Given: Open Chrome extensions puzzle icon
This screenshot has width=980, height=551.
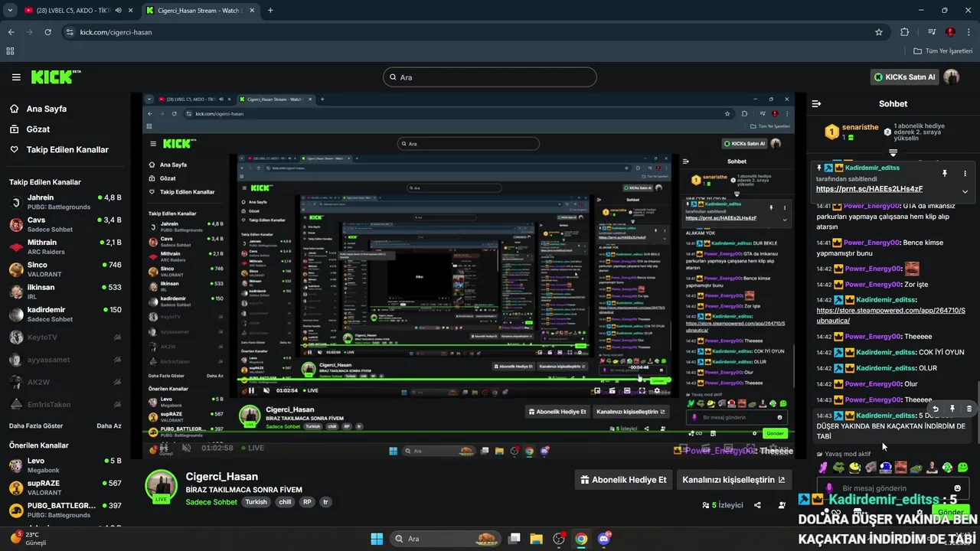Looking at the screenshot, I should (x=905, y=32).
